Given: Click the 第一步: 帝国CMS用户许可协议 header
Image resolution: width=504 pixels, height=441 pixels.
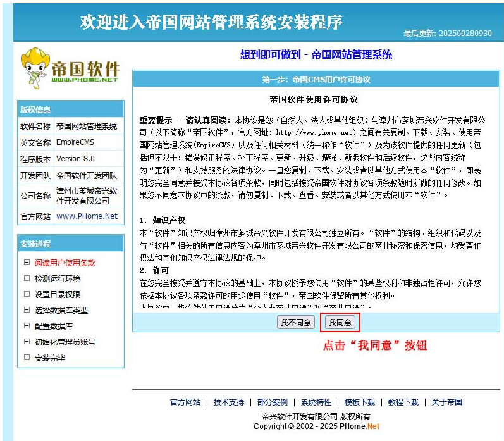Looking at the screenshot, I should pyautogui.click(x=316, y=79).
